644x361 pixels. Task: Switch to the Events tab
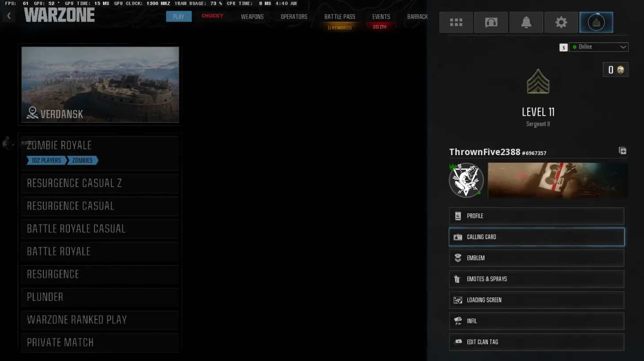[x=381, y=17]
